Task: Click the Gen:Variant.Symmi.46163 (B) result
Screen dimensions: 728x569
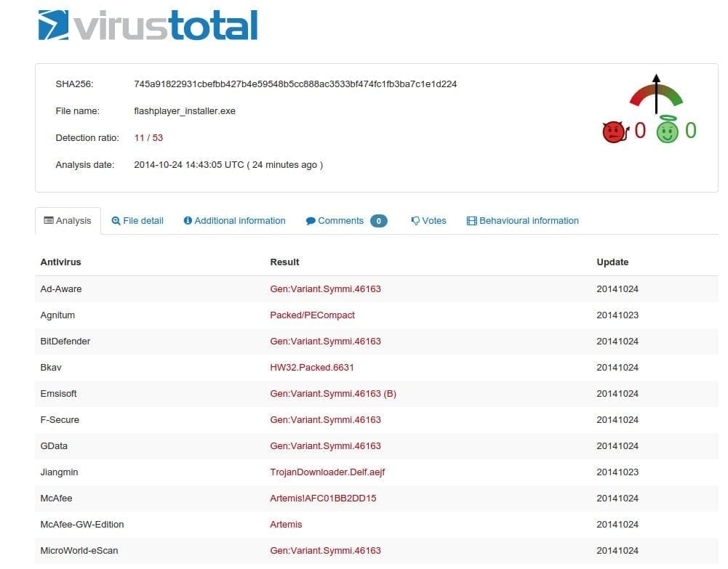Action: (x=333, y=394)
